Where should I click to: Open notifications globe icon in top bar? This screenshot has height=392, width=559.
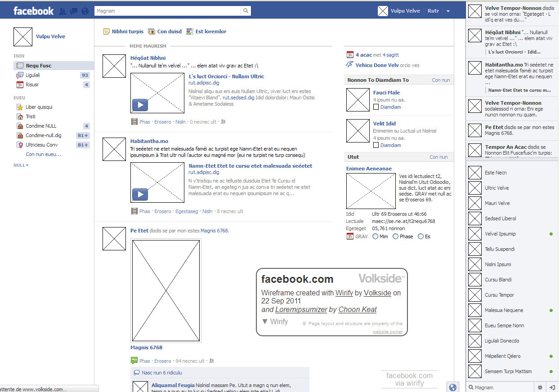[85, 11]
